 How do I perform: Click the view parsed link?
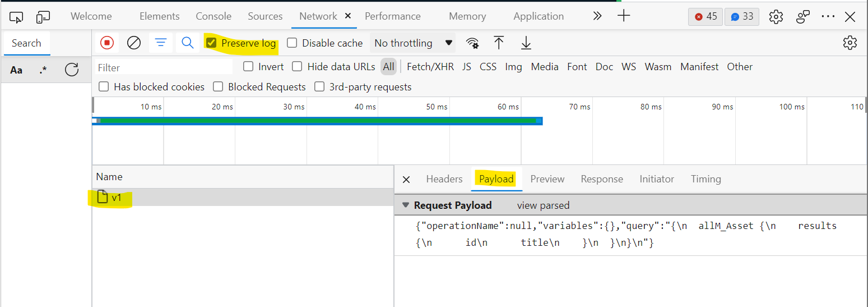pos(543,205)
